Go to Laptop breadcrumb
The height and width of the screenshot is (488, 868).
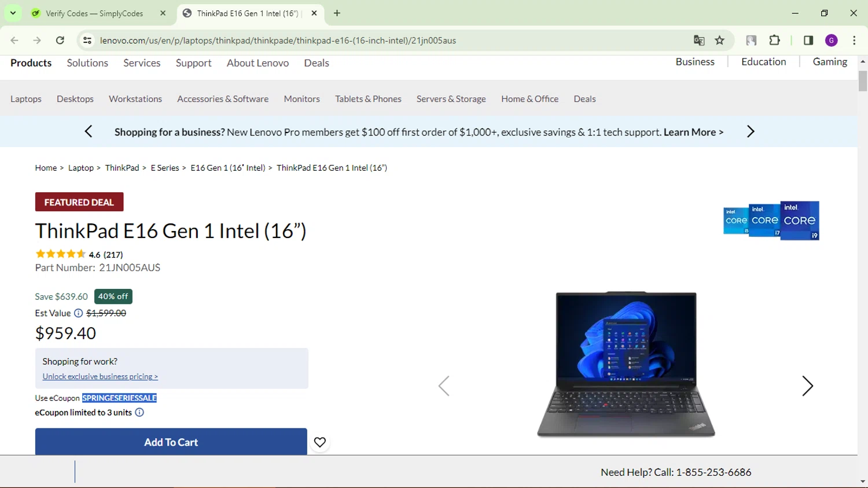coord(80,168)
